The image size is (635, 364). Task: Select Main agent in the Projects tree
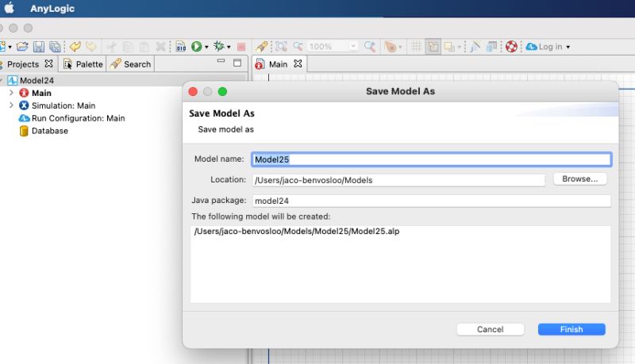(41, 93)
